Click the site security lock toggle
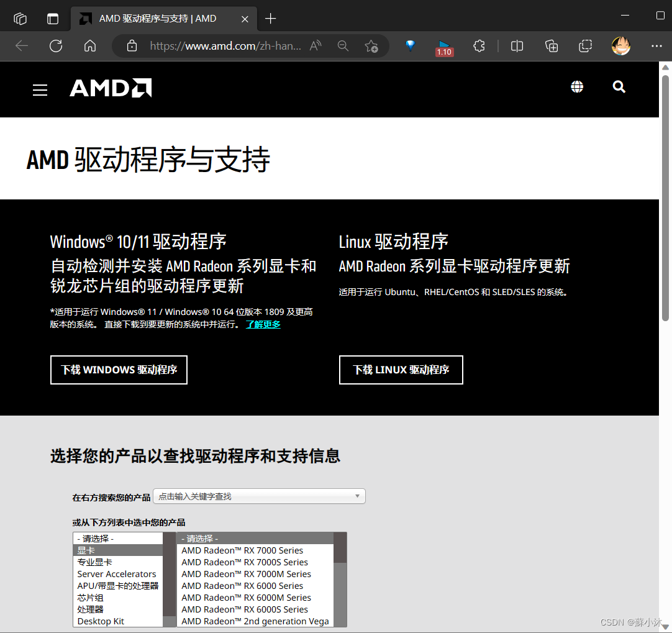This screenshot has width=672, height=633. point(131,45)
